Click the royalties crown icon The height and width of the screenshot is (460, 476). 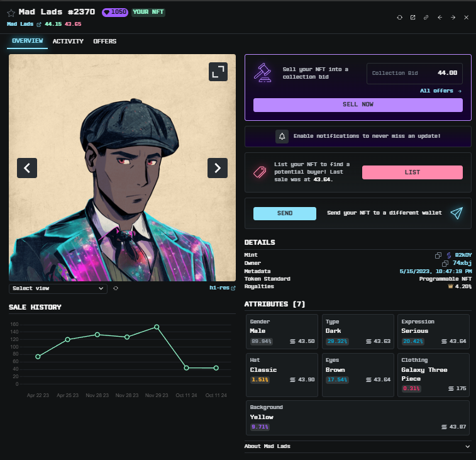click(x=450, y=286)
